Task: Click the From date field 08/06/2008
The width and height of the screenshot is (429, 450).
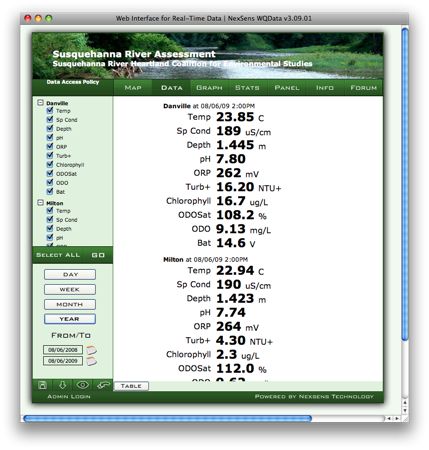Action: [x=63, y=350]
